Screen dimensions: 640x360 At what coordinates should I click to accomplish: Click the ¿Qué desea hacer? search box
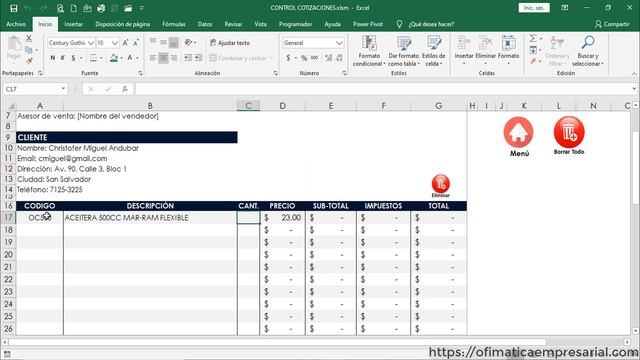(x=426, y=24)
